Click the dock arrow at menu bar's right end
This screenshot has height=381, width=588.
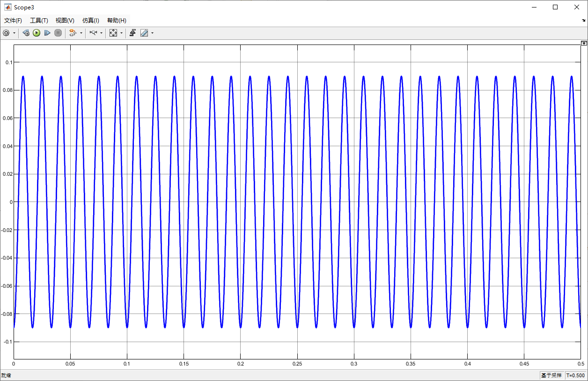(x=583, y=21)
